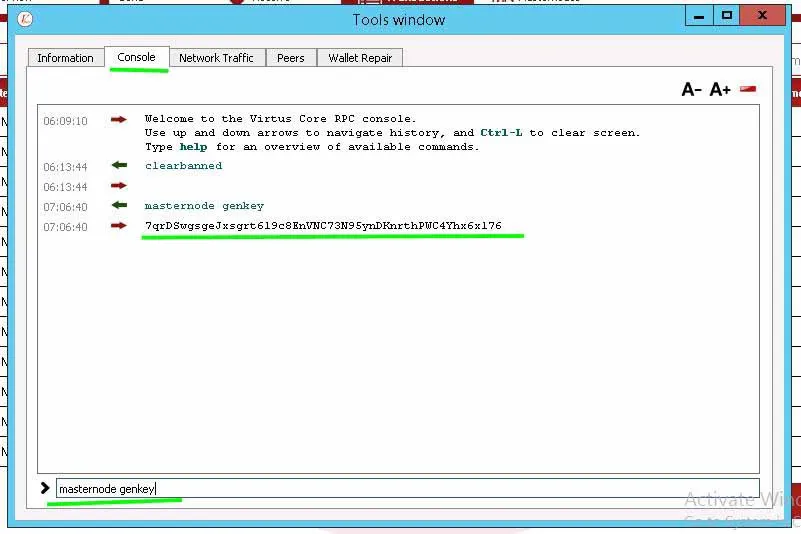Click the red arrow beside the generated key

coord(119,225)
